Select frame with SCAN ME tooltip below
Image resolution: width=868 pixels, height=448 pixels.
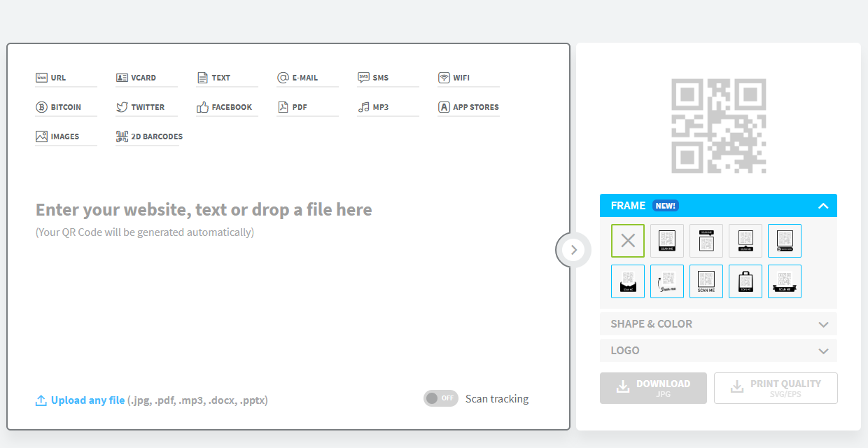pos(745,241)
